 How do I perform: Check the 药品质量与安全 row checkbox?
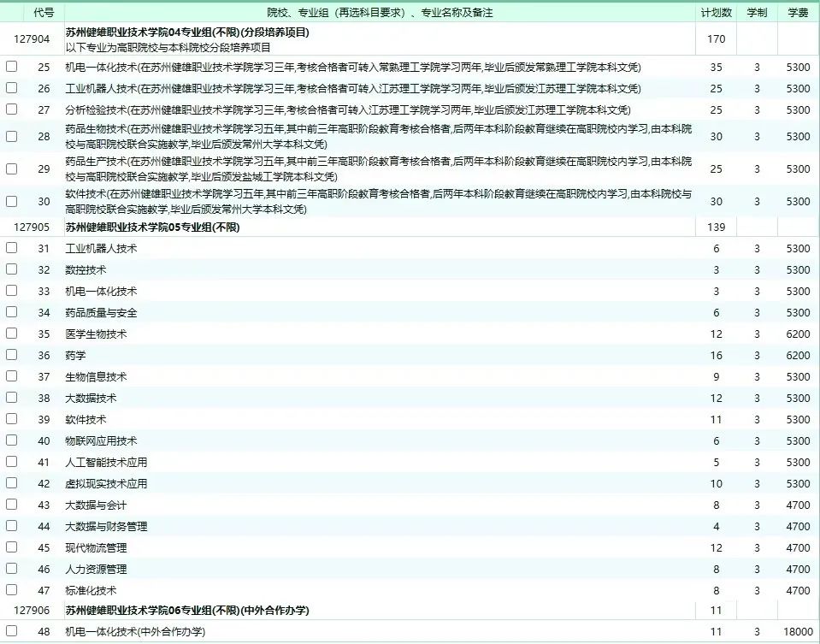click(11, 312)
